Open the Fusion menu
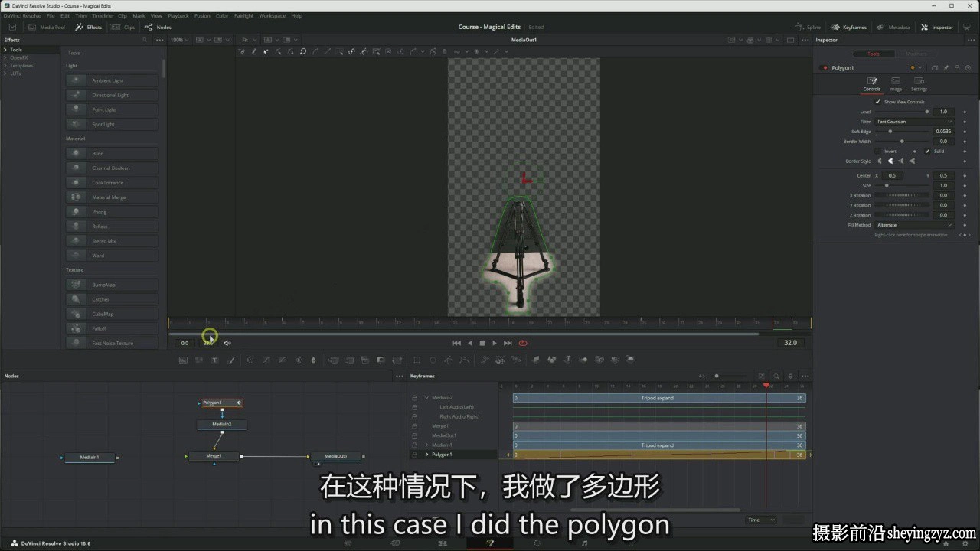Screen dimensions: 980x551 [202, 15]
